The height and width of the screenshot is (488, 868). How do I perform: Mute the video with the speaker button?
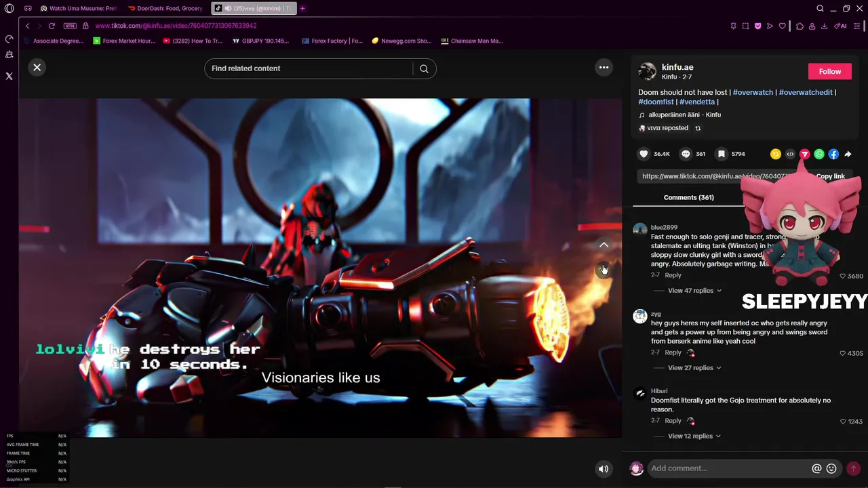[x=604, y=468]
